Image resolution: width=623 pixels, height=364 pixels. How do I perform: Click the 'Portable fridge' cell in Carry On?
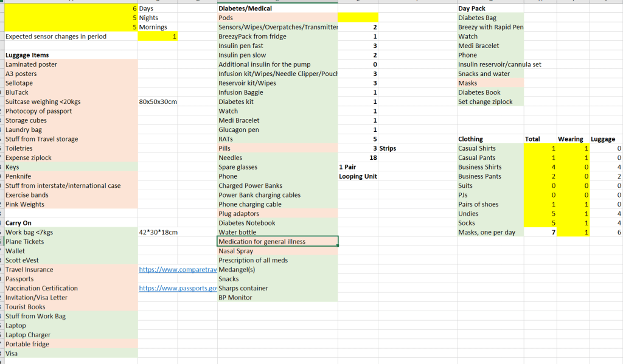click(x=27, y=345)
